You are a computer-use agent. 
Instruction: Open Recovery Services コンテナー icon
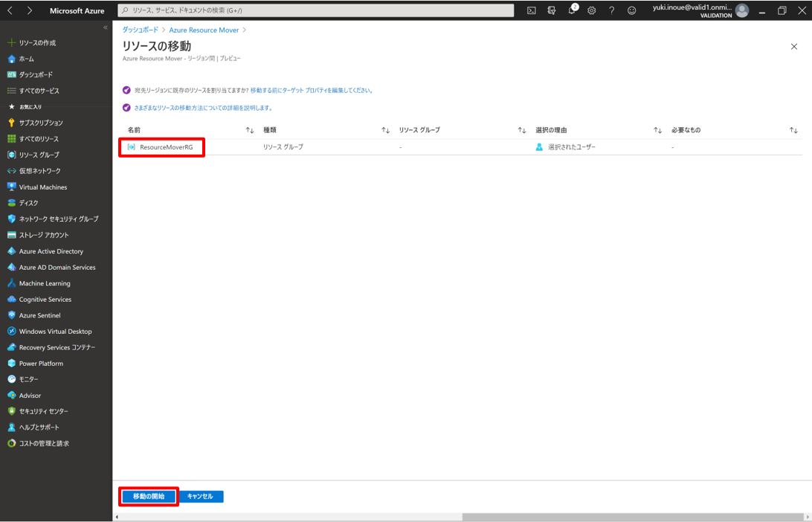pyautogui.click(x=11, y=347)
